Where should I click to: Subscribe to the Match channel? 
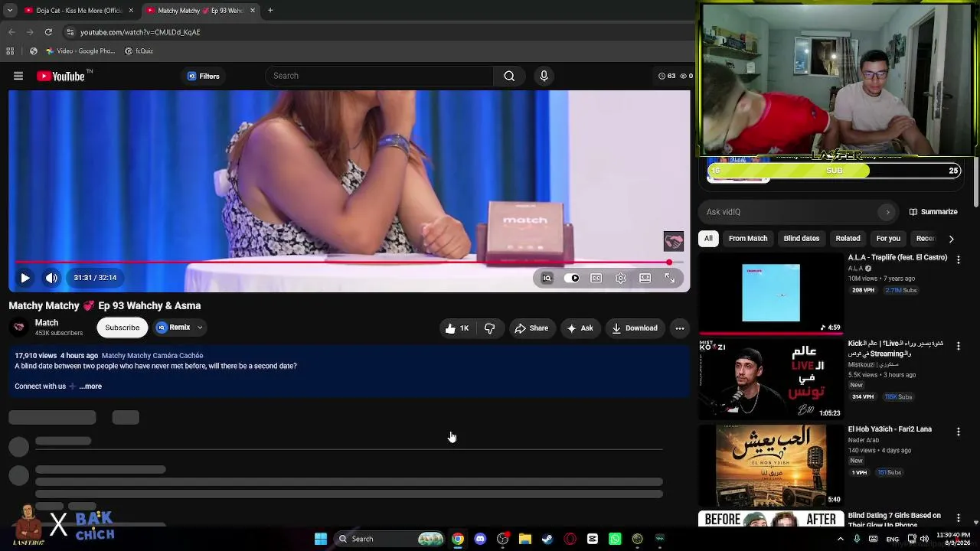pos(122,328)
